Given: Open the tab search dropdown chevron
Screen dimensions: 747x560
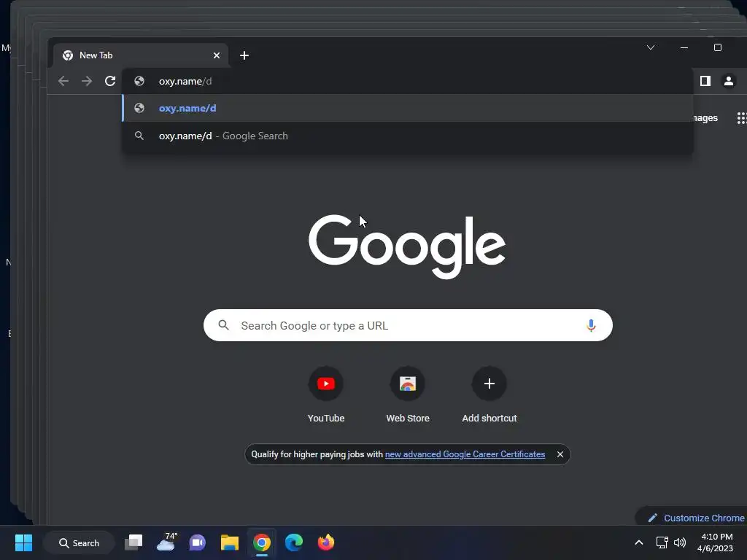Looking at the screenshot, I should [651, 47].
